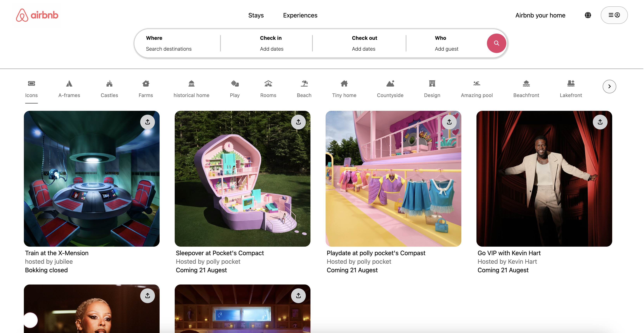Open the Airbnb your home link
Viewport: 644px width, 333px height.
[540, 15]
